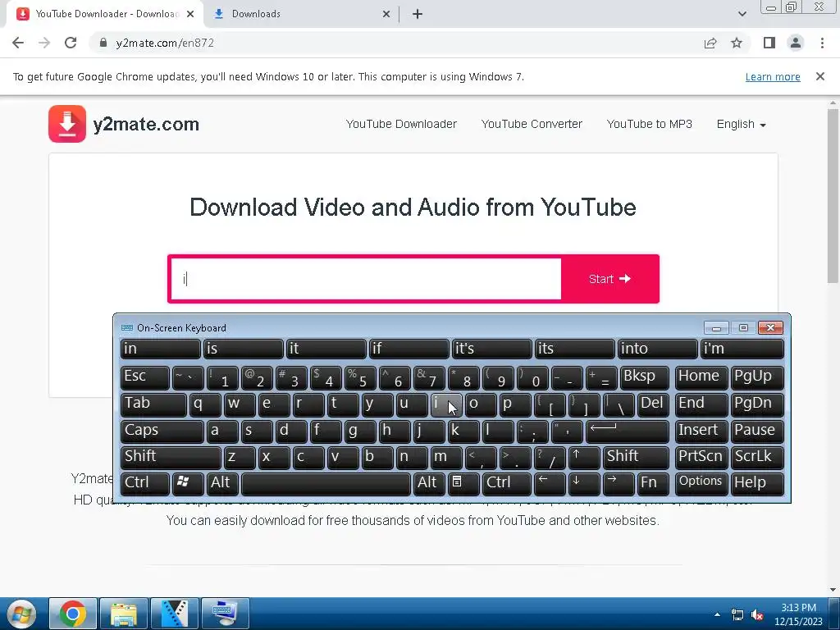
Task: Choose the "i'm" word prediction
Action: coord(742,349)
